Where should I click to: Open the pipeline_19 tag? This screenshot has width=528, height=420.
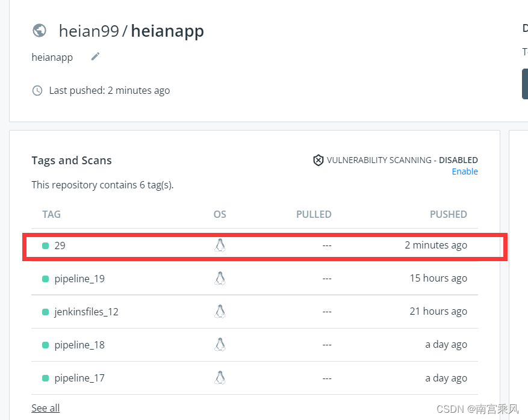coord(79,279)
